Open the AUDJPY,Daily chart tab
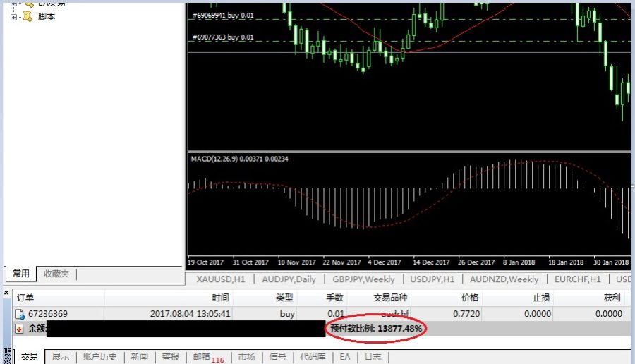 tap(289, 279)
